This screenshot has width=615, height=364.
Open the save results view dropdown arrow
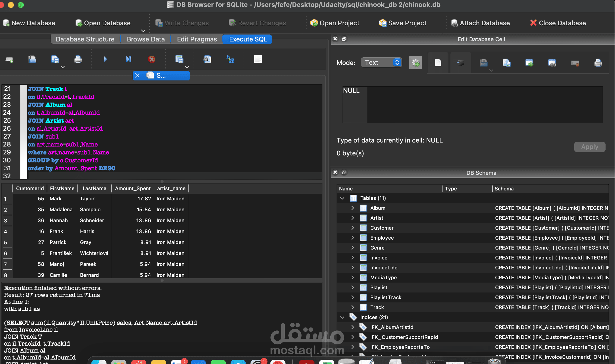pyautogui.click(x=187, y=67)
